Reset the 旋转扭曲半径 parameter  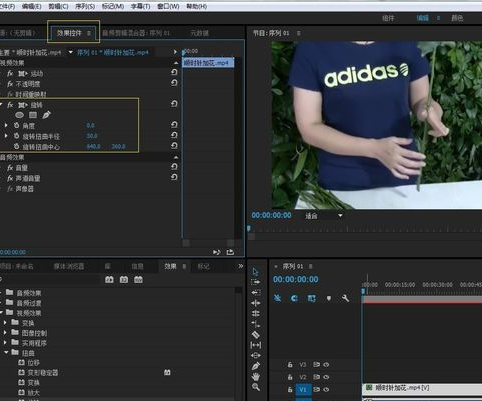click(174, 135)
